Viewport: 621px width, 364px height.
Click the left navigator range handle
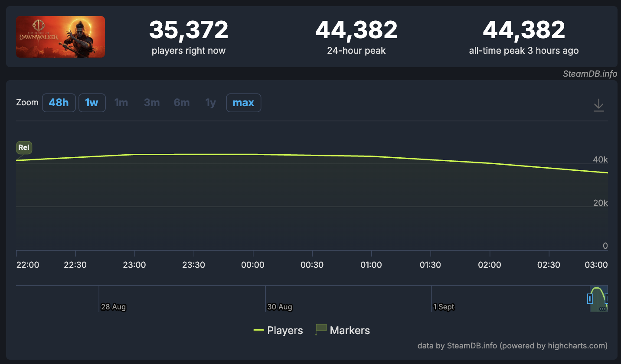[x=590, y=299]
